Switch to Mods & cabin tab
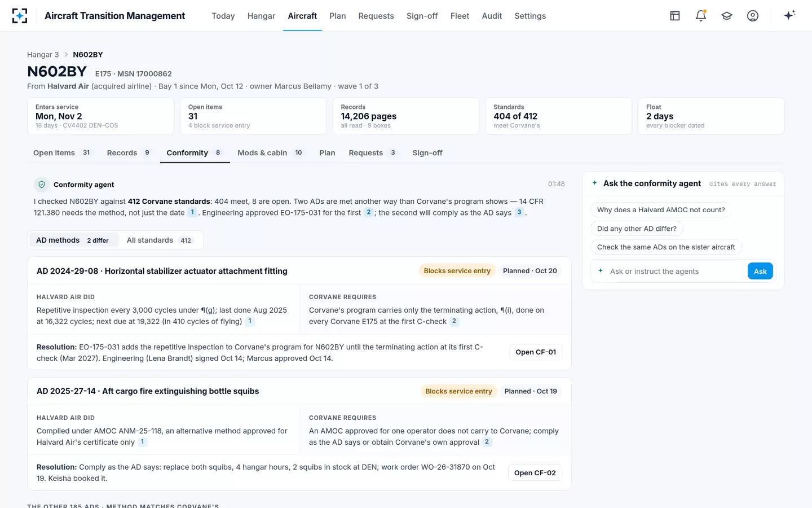812x508 pixels. point(270,153)
